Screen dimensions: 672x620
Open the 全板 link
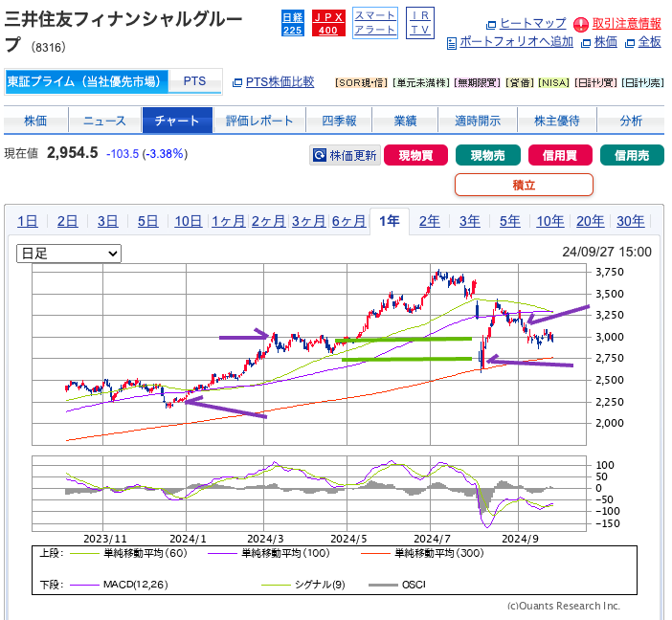tap(649, 42)
